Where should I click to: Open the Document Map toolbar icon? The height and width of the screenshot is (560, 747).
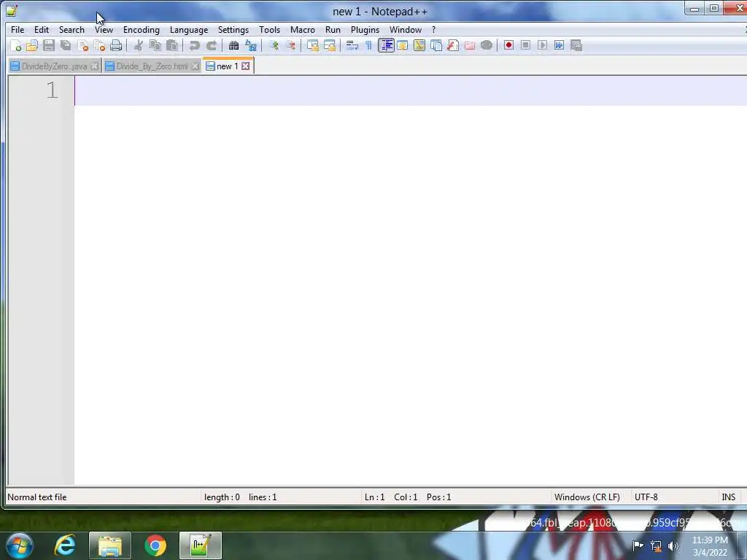(419, 46)
